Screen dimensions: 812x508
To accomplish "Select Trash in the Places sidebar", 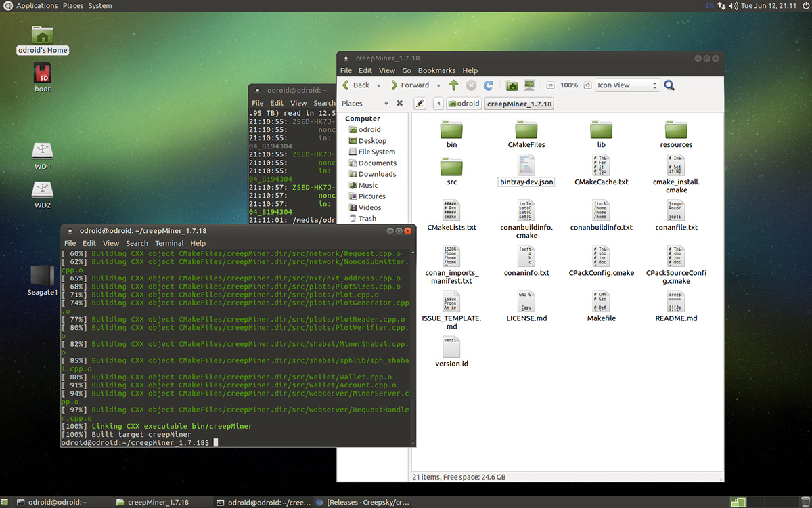I will pos(363,219).
